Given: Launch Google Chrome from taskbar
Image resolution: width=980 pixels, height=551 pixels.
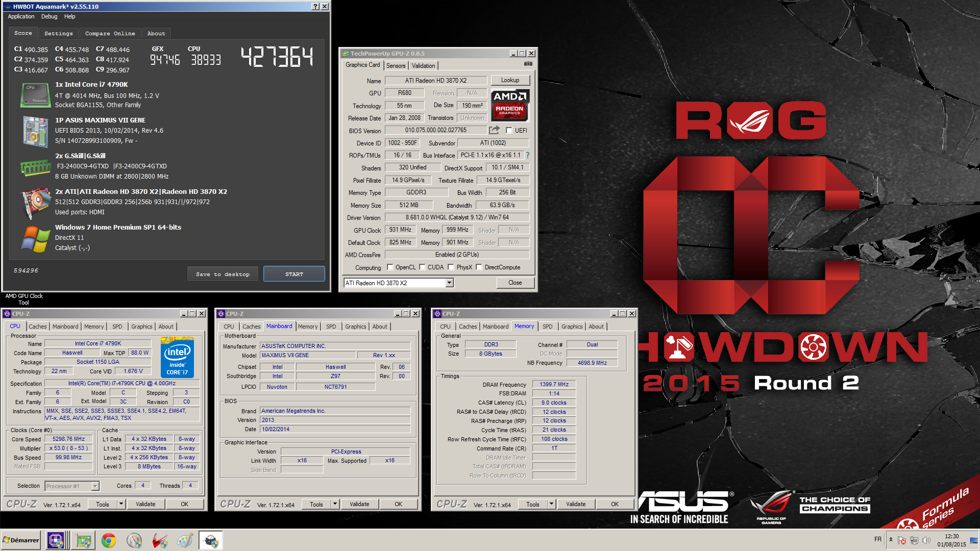Looking at the screenshot, I should coord(109,540).
